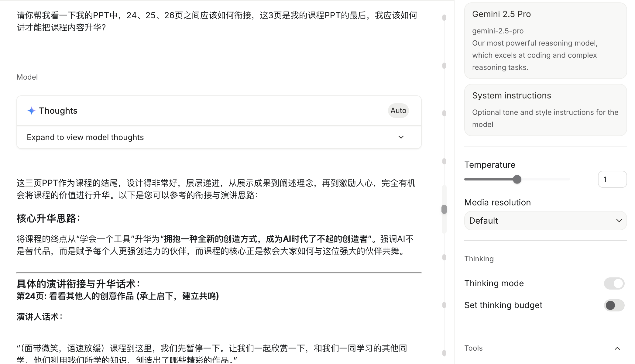The image size is (635, 364).
Task: Click the Thinking section header
Action: pos(479,259)
